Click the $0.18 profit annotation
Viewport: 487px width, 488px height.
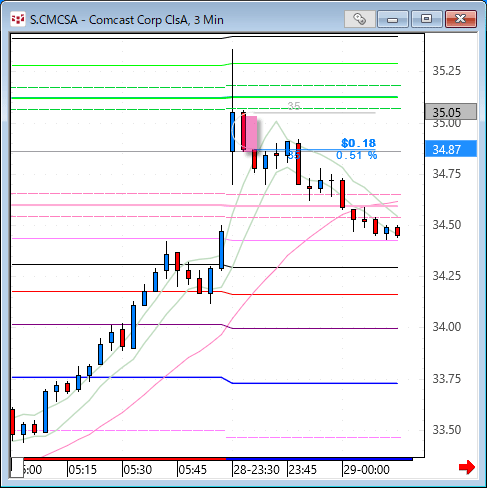358,143
